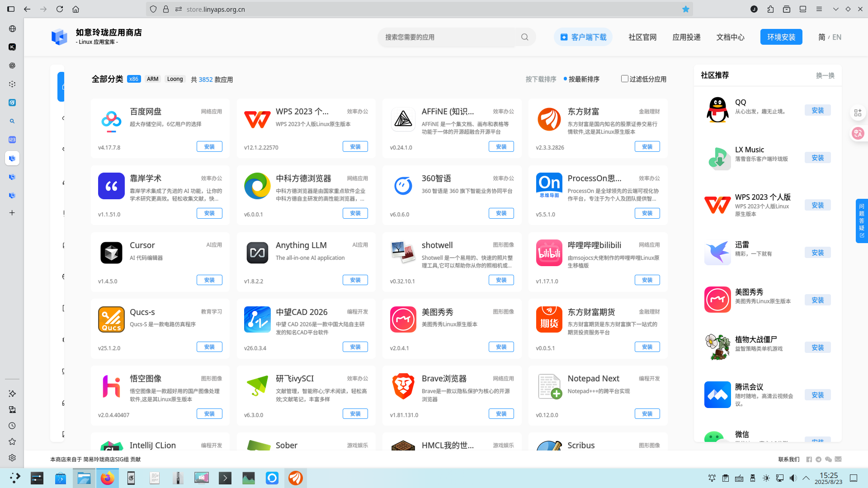
Task: Click the translate floating icon at right edge
Action: coord(858,133)
